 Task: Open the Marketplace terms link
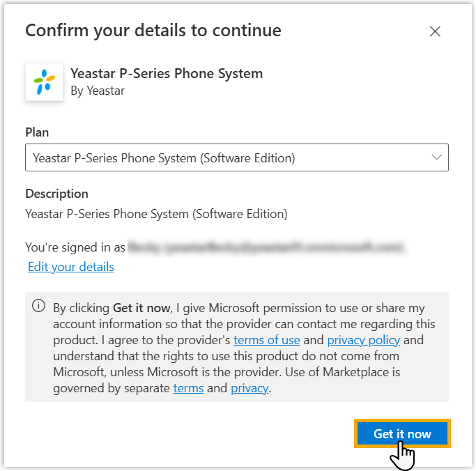[x=188, y=388]
